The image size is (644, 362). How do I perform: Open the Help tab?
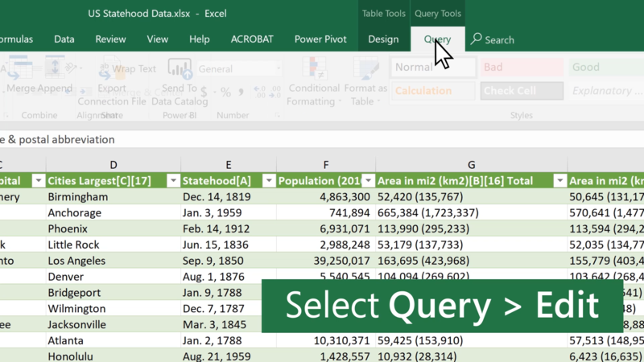[x=199, y=39]
